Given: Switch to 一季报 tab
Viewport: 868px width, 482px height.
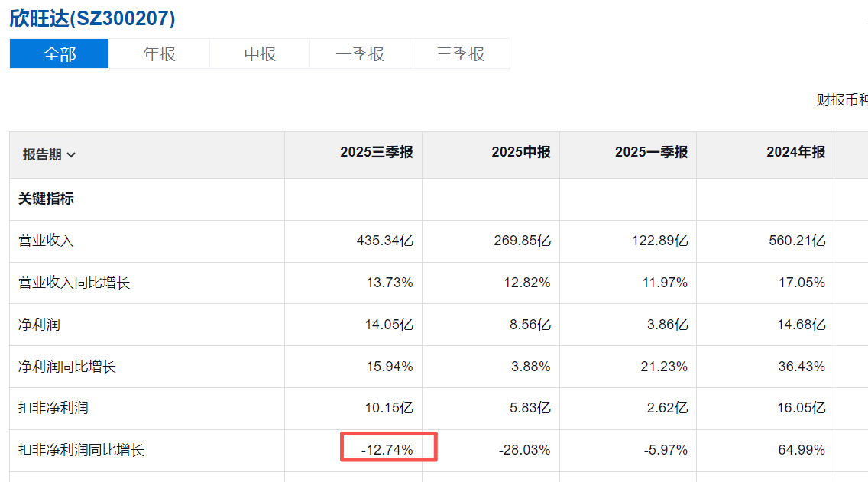Looking at the screenshot, I should tap(360, 54).
